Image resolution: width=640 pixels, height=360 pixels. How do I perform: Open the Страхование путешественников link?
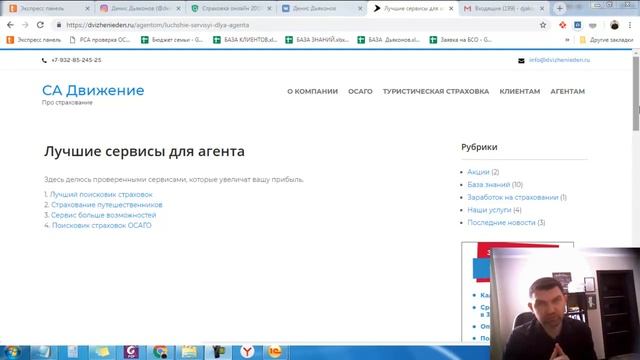pos(107,204)
